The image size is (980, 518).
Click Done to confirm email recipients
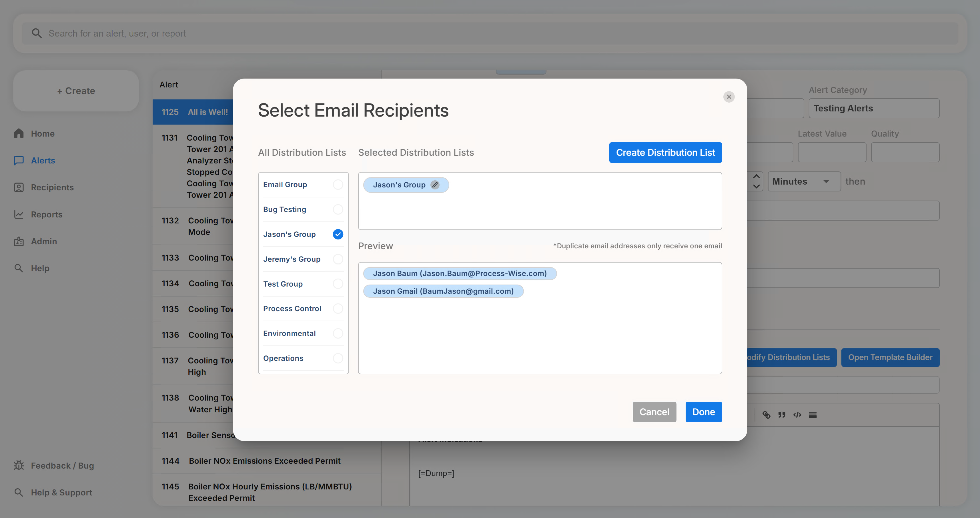pyautogui.click(x=703, y=412)
